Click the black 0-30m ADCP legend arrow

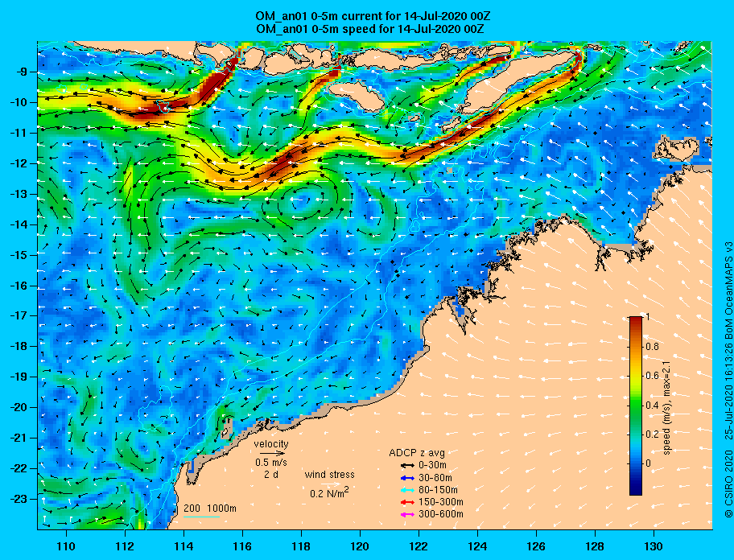pos(407,466)
